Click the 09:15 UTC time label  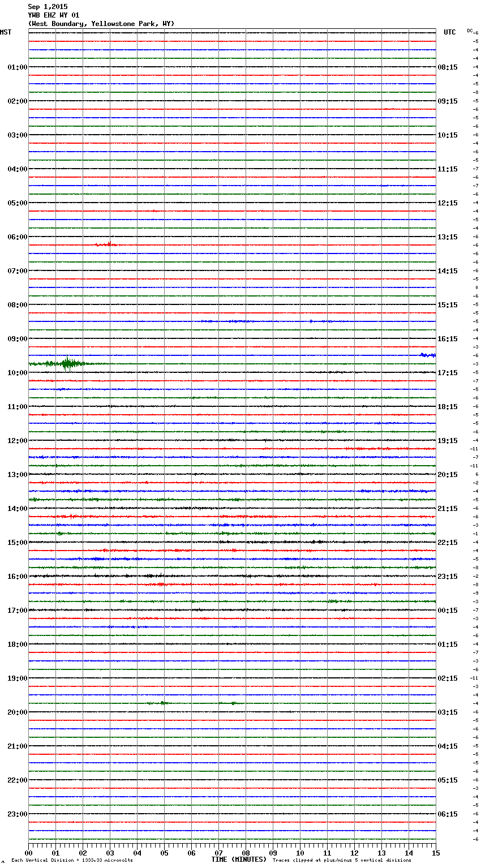click(448, 101)
